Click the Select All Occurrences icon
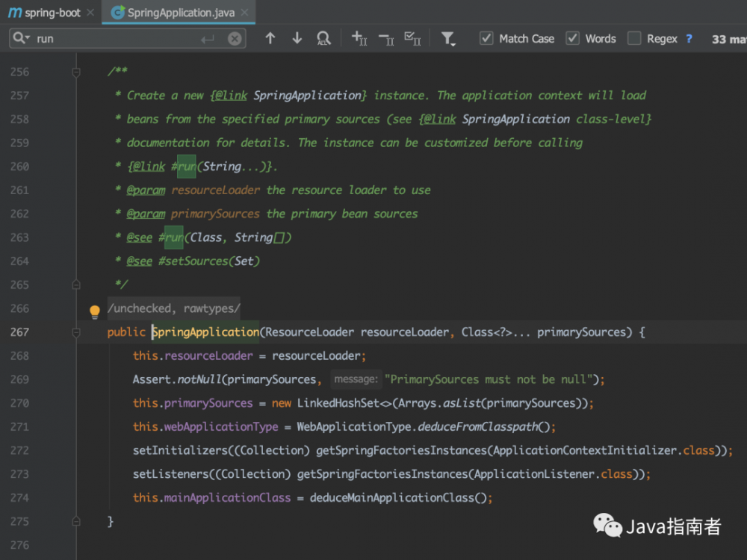This screenshot has height=560, width=747. [413, 38]
